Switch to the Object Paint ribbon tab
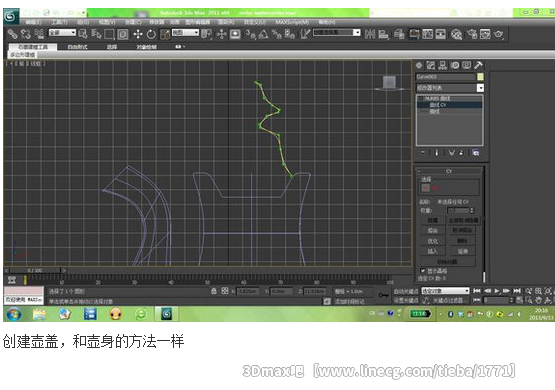555x390 pixels. pos(147,47)
